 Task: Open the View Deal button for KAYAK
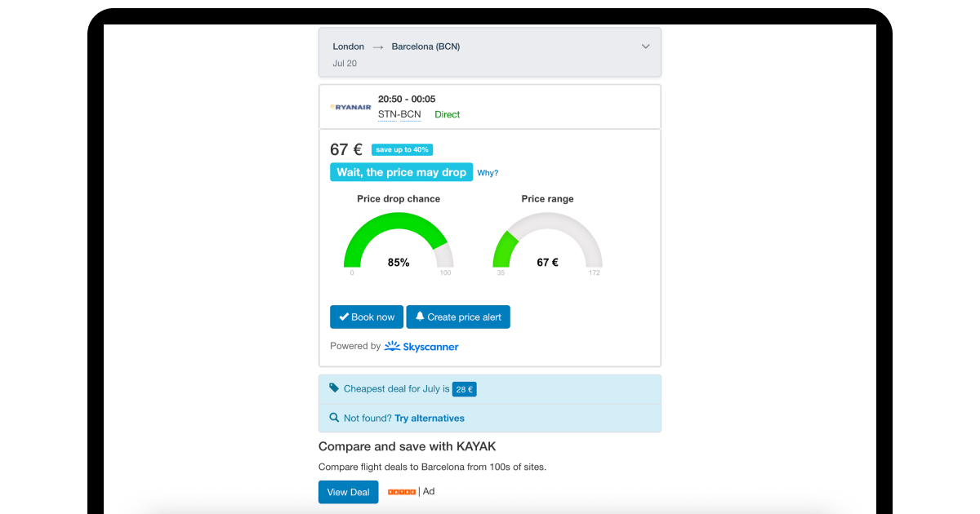[x=349, y=492]
